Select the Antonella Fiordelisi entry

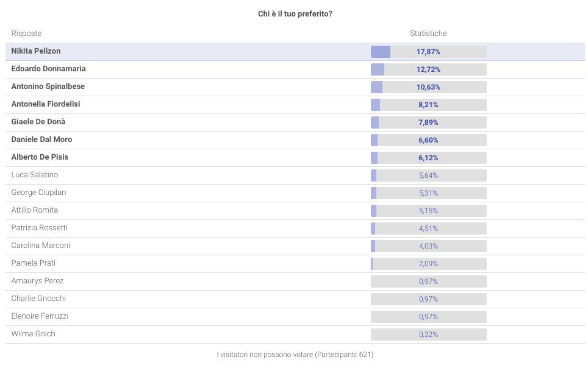[x=46, y=105]
